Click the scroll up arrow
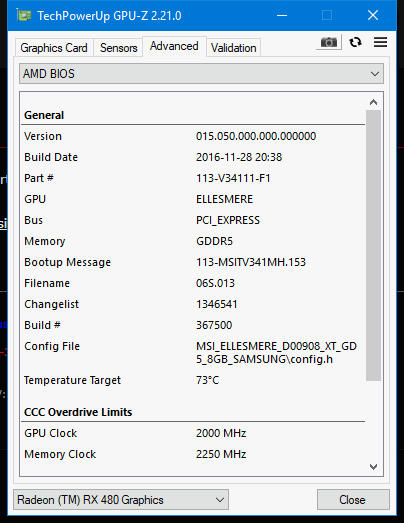The image size is (404, 523). coord(373,102)
